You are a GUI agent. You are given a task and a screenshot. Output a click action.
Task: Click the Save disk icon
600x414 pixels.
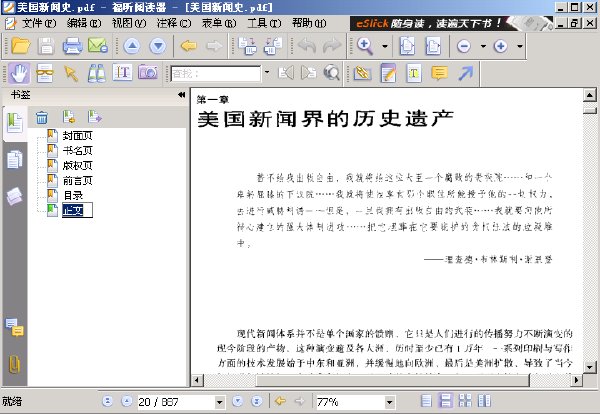coord(46,46)
